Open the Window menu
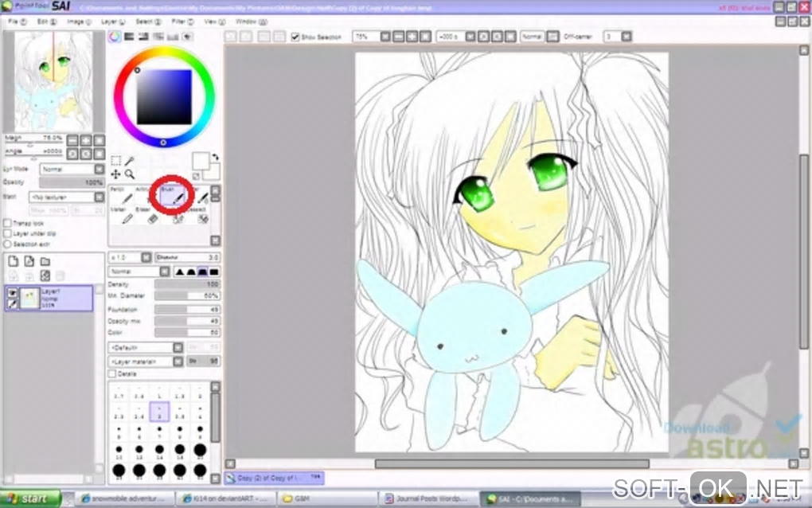812x508 pixels. coord(251,21)
